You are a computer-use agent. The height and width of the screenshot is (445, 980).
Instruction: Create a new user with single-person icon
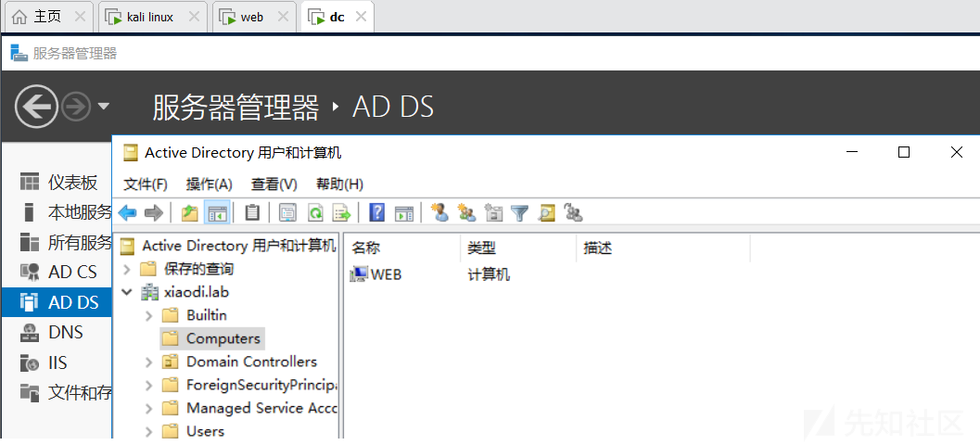click(440, 212)
